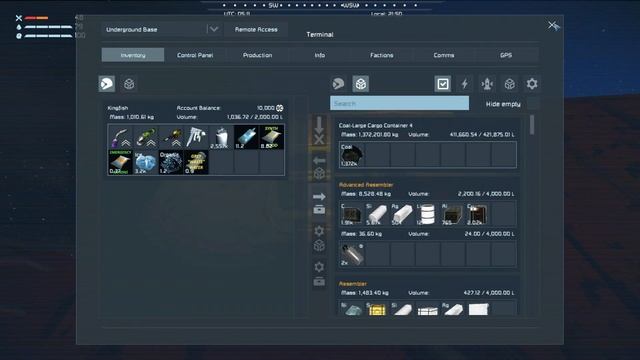The image size is (640, 360).
Task: Open the Comms tab
Action: click(x=444, y=55)
